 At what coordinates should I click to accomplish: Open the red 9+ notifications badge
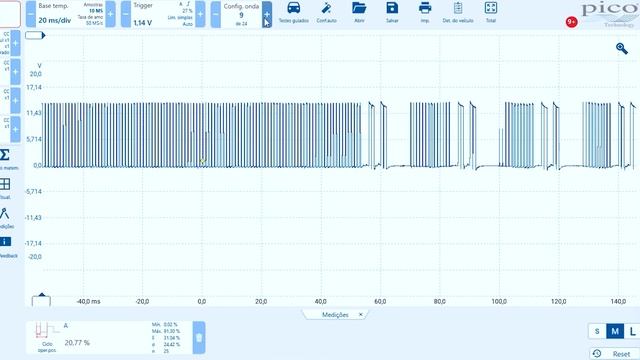(x=571, y=22)
